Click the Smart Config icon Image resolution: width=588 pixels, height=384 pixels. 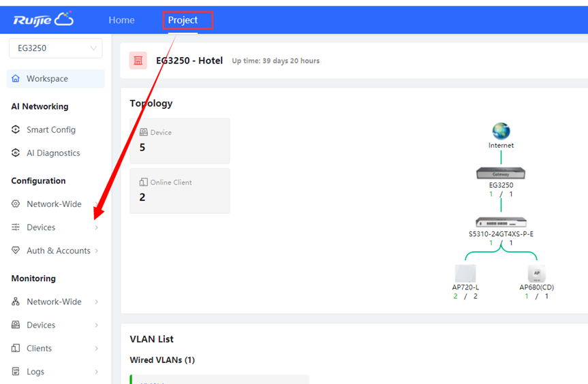pyautogui.click(x=16, y=129)
